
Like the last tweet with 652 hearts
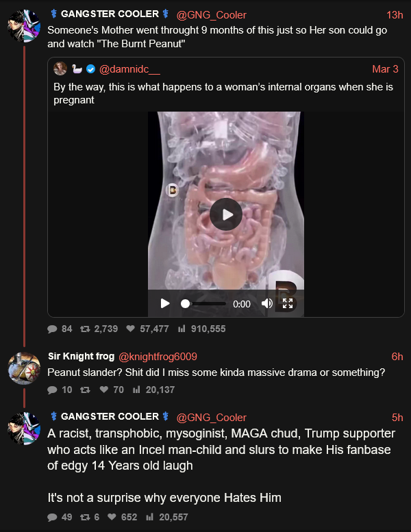pyautogui.click(x=112, y=517)
